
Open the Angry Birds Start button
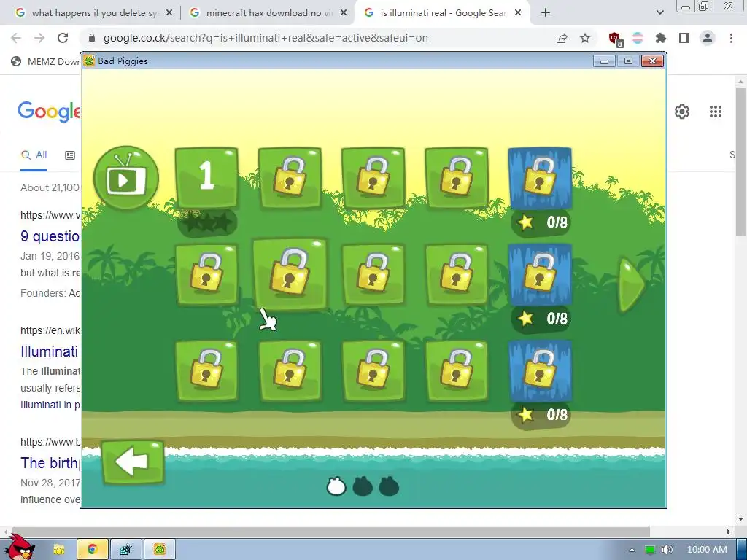pos(20,548)
